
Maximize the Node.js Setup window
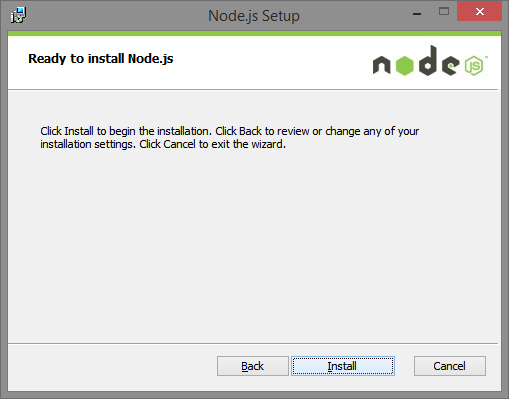(444, 12)
